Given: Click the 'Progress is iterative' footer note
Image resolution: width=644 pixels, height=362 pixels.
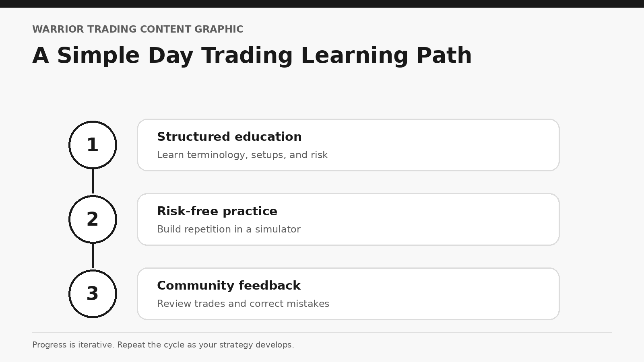Looking at the screenshot, I should (163, 345).
